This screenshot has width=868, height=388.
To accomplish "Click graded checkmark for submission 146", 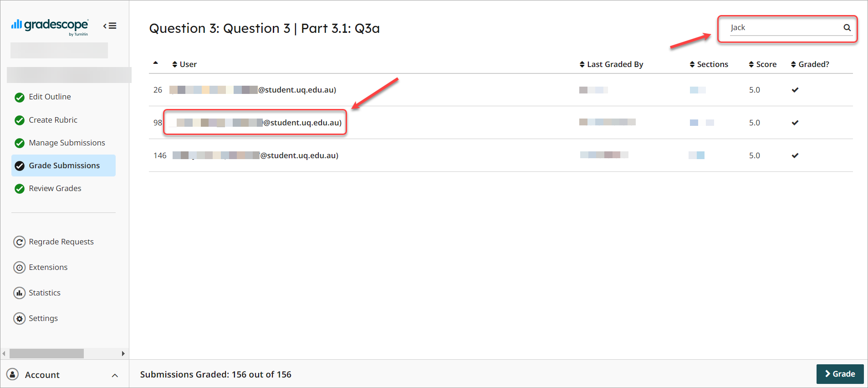I will [795, 155].
